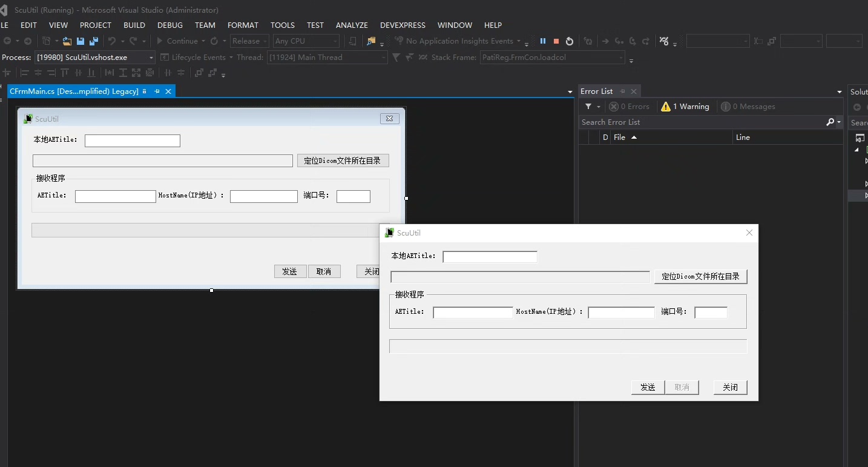The image size is (868, 467).
Task: Open the DEBUG menu
Action: click(x=170, y=25)
